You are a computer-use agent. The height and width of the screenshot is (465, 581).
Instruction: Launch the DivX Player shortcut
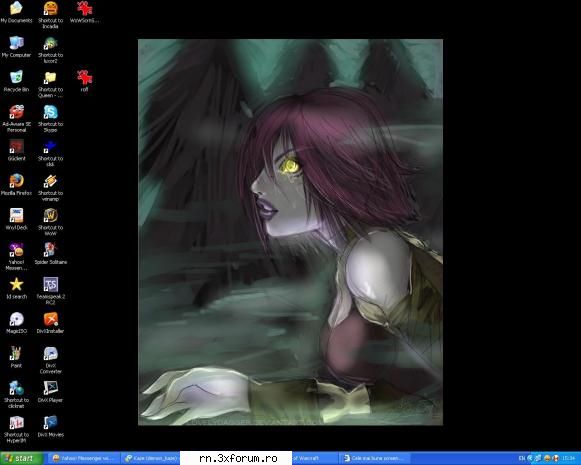pyautogui.click(x=50, y=392)
